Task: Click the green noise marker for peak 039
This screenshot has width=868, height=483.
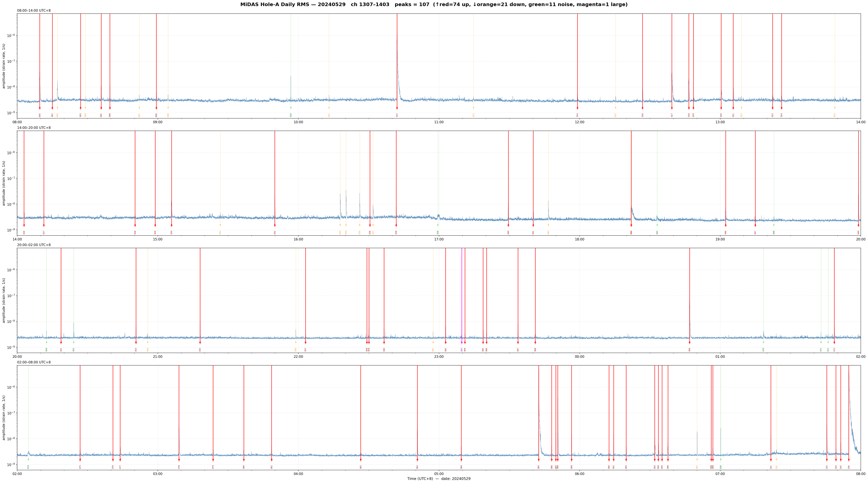Action: pos(438,225)
